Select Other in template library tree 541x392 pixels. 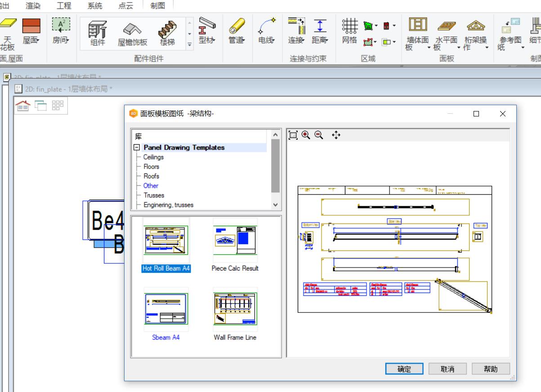pyautogui.click(x=151, y=185)
